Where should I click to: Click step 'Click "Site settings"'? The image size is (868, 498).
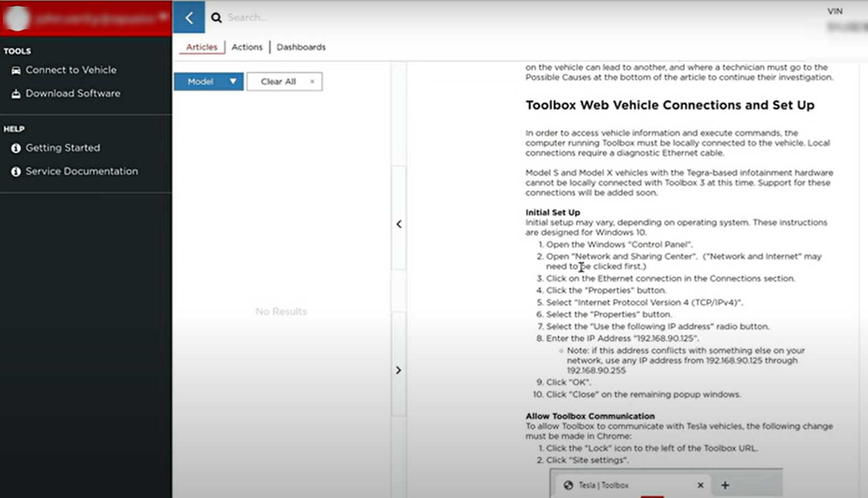[x=587, y=460]
